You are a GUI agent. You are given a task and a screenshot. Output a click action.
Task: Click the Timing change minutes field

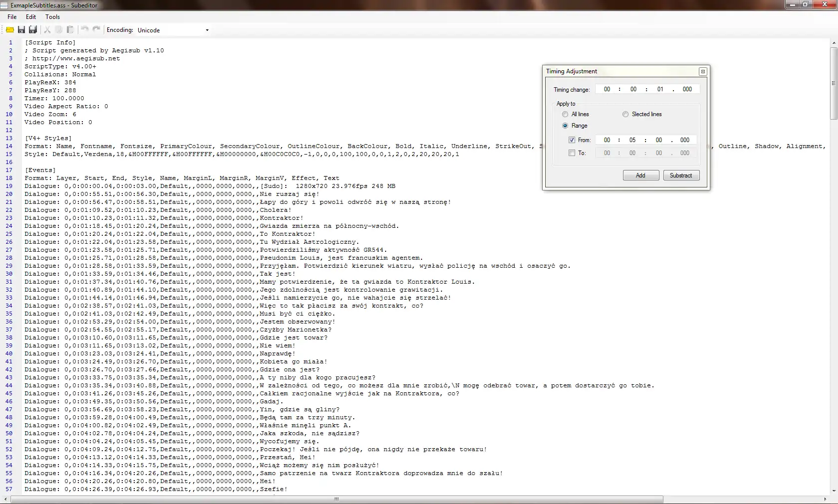pos(633,89)
